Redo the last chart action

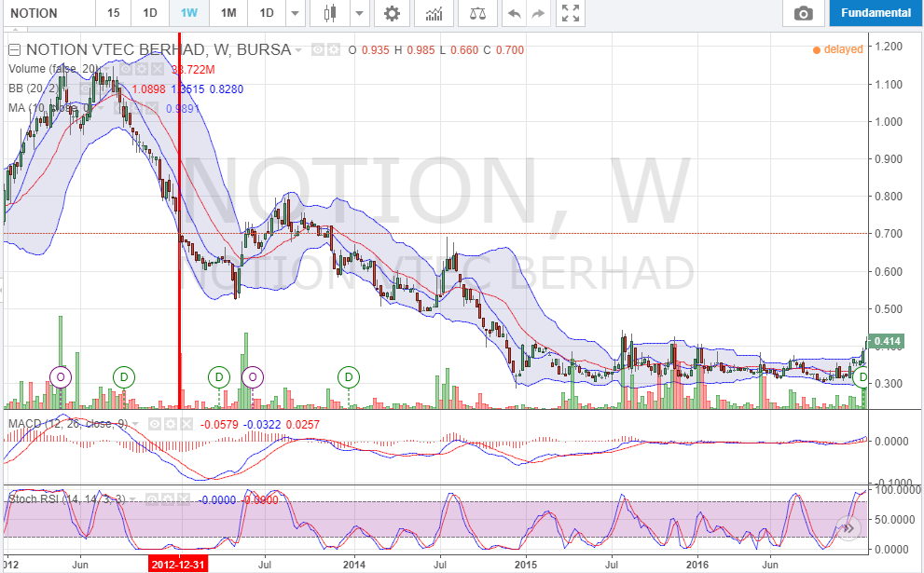click(538, 13)
